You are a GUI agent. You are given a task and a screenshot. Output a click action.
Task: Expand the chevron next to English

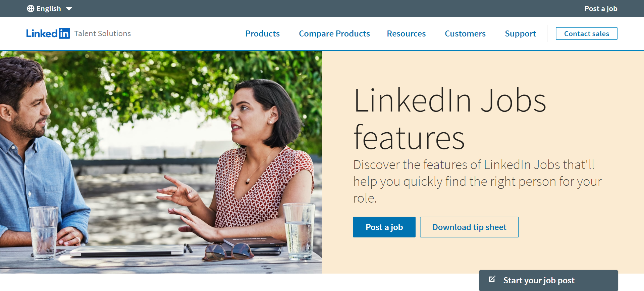(x=69, y=9)
